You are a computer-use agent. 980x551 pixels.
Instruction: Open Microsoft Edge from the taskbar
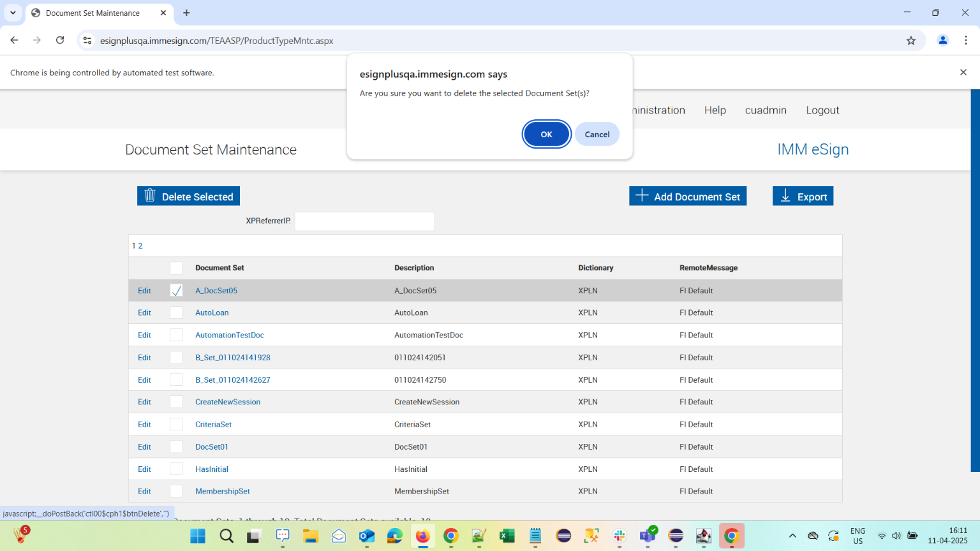pyautogui.click(x=395, y=536)
